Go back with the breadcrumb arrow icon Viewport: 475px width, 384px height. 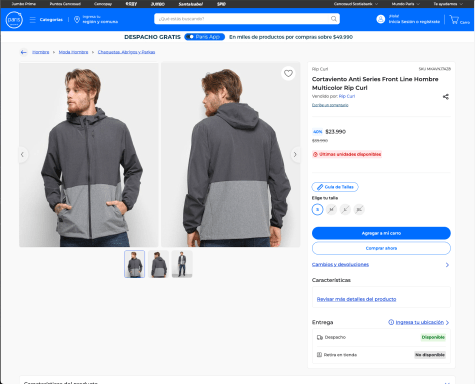click(x=23, y=52)
